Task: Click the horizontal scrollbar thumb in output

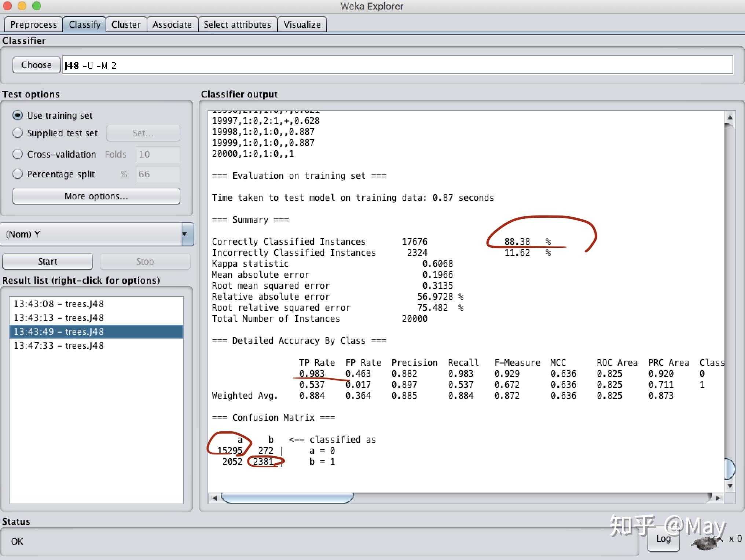Action: [x=287, y=498]
